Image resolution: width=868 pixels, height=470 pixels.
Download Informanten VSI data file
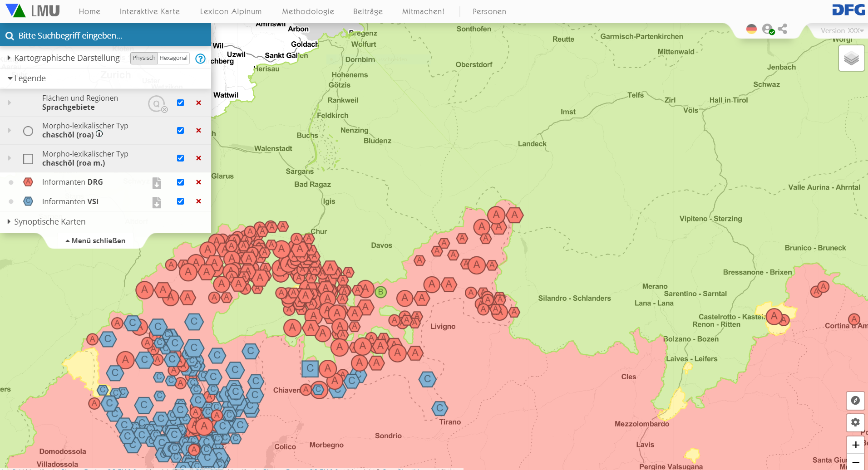[157, 202]
